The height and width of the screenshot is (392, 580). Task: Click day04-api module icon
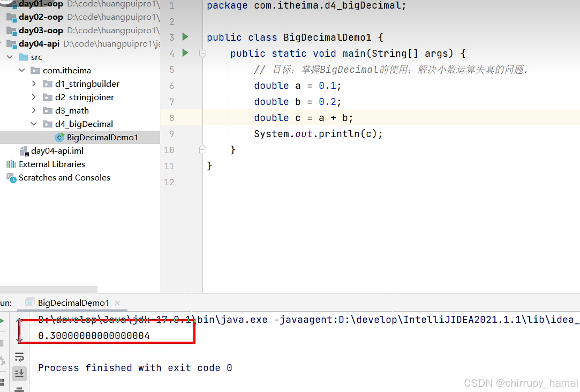click(11, 44)
